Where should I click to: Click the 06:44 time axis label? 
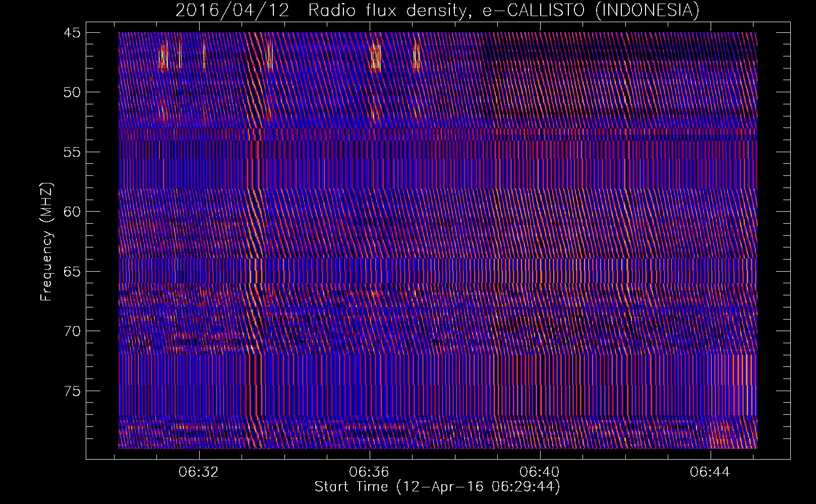coord(710,472)
